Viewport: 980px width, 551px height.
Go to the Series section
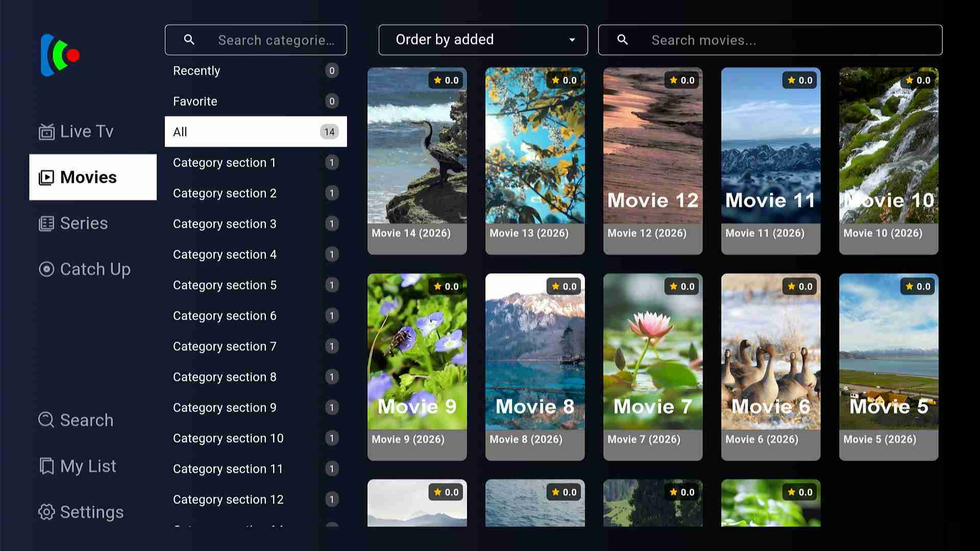(x=93, y=223)
